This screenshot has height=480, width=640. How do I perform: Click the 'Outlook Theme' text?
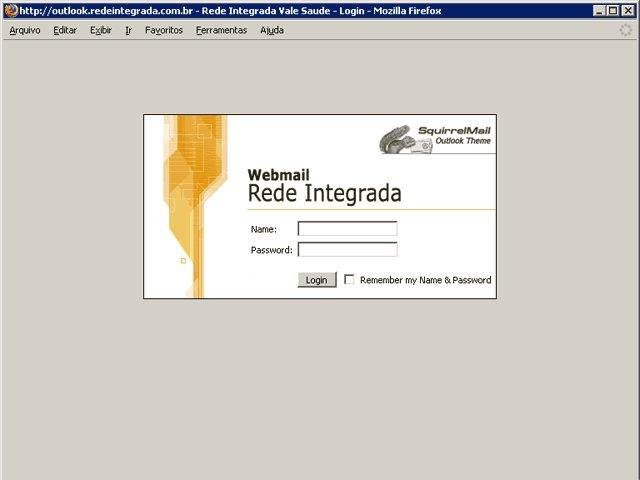[463, 141]
